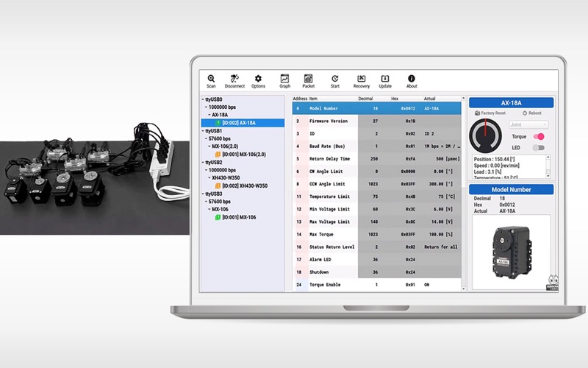The image size is (588, 368).
Task: Click the Start toolbar icon
Action: point(335,79)
